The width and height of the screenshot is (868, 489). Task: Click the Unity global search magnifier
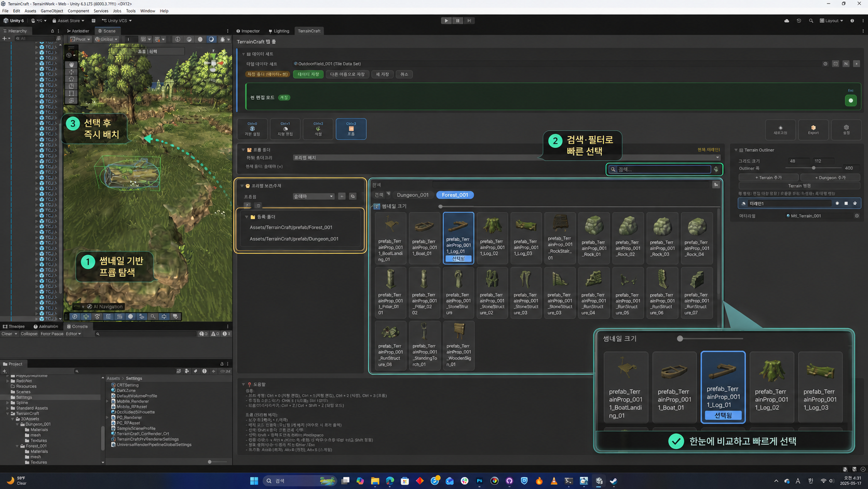point(811,21)
